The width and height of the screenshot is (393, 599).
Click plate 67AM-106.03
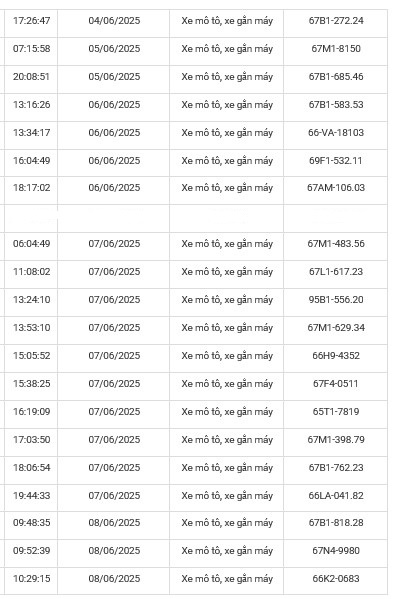click(x=336, y=188)
